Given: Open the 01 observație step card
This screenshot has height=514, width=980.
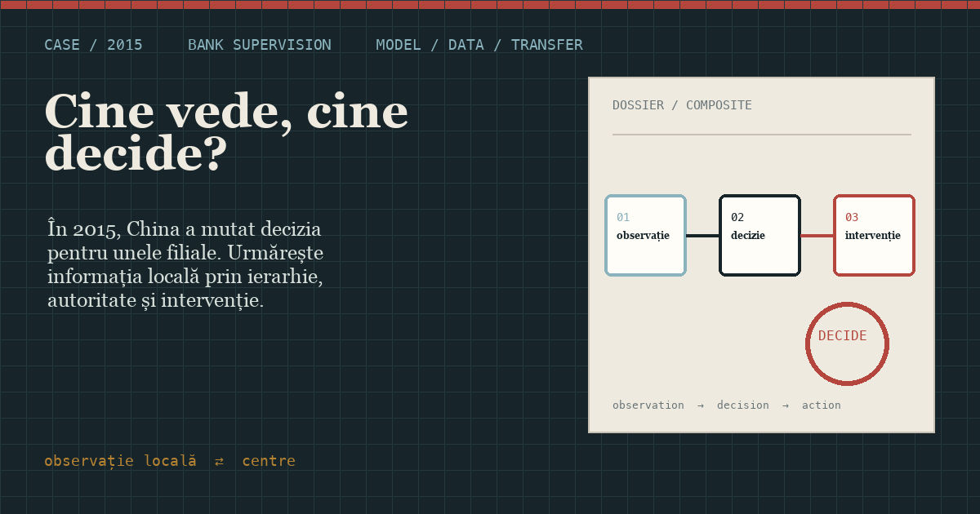Looking at the screenshot, I should tap(645, 236).
